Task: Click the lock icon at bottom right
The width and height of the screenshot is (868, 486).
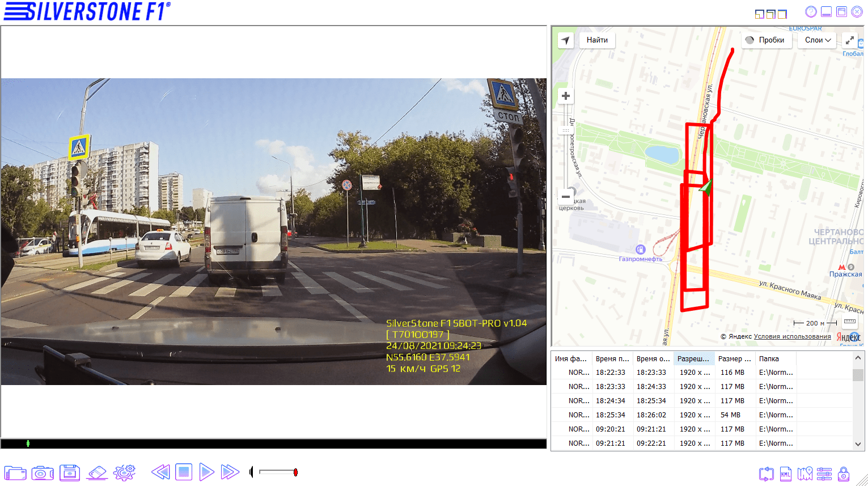Action: 844,474
